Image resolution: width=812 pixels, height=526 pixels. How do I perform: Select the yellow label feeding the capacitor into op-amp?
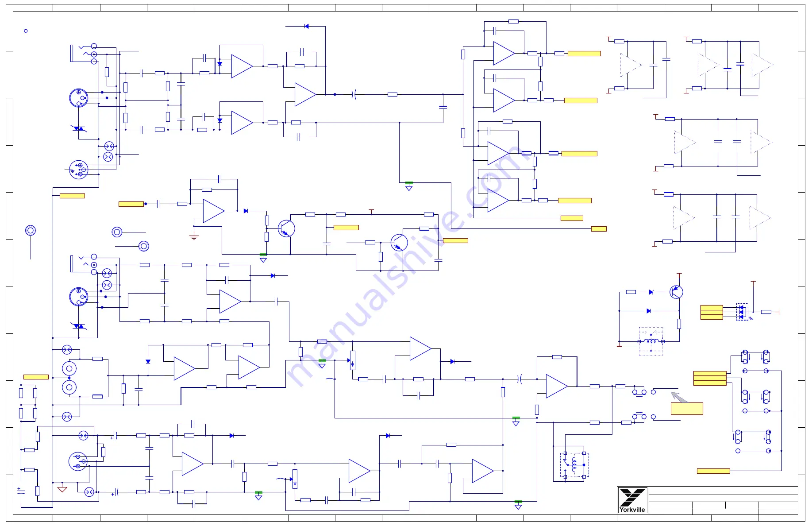tap(131, 204)
